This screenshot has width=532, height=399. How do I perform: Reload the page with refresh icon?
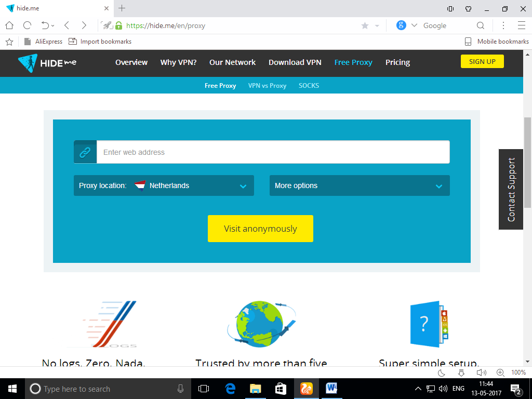(27, 25)
